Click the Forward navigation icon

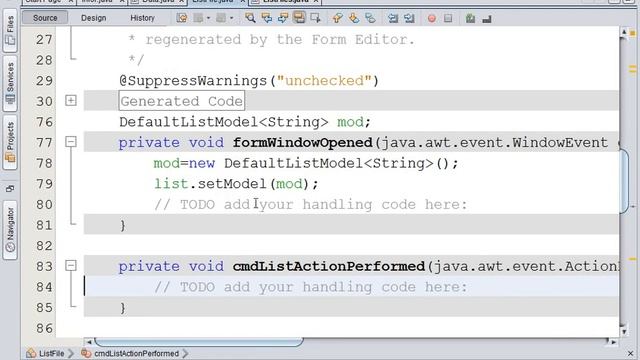pyautogui.click(x=221, y=18)
